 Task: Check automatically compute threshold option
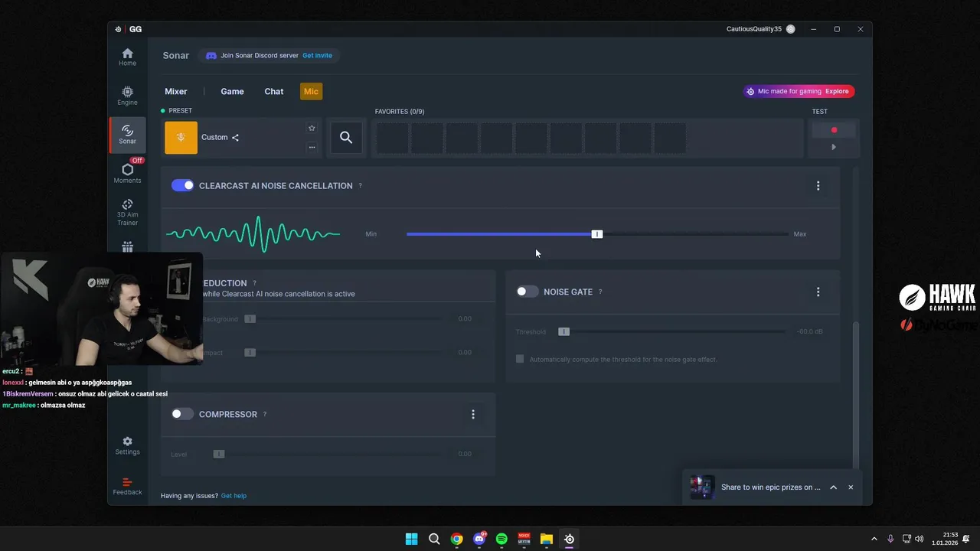[x=520, y=359]
